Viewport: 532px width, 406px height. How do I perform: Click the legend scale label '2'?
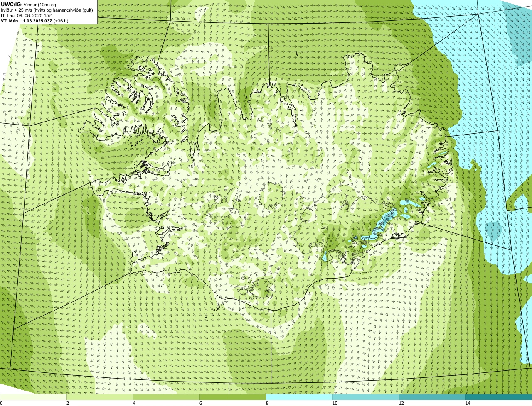[x=67, y=403]
